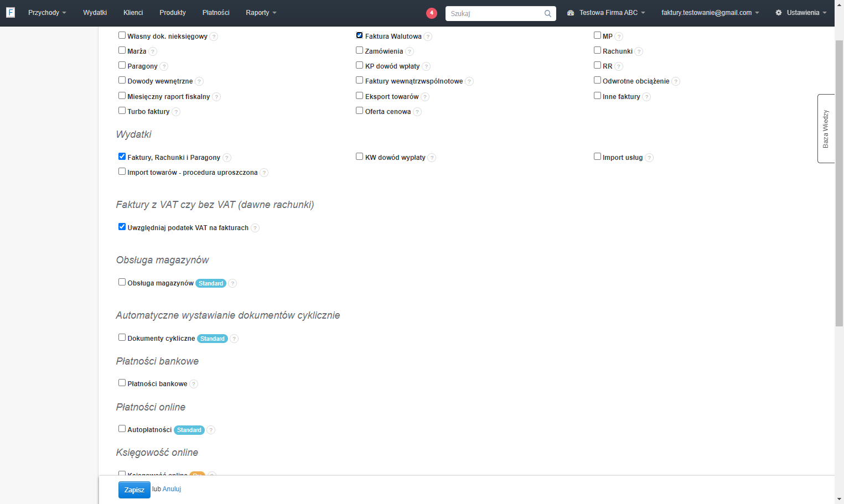Uncheck Faktury, Rachunki i Paragony
Image resolution: width=844 pixels, height=504 pixels.
(122, 157)
